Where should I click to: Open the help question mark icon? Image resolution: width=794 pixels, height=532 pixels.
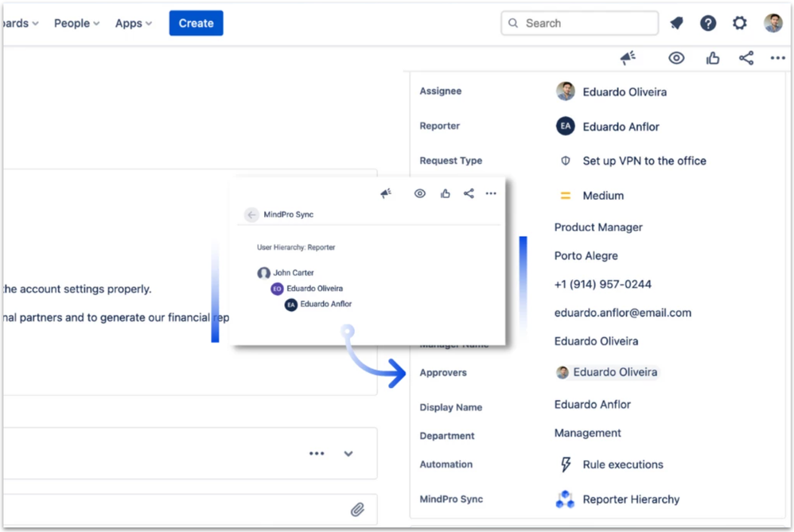tap(708, 23)
